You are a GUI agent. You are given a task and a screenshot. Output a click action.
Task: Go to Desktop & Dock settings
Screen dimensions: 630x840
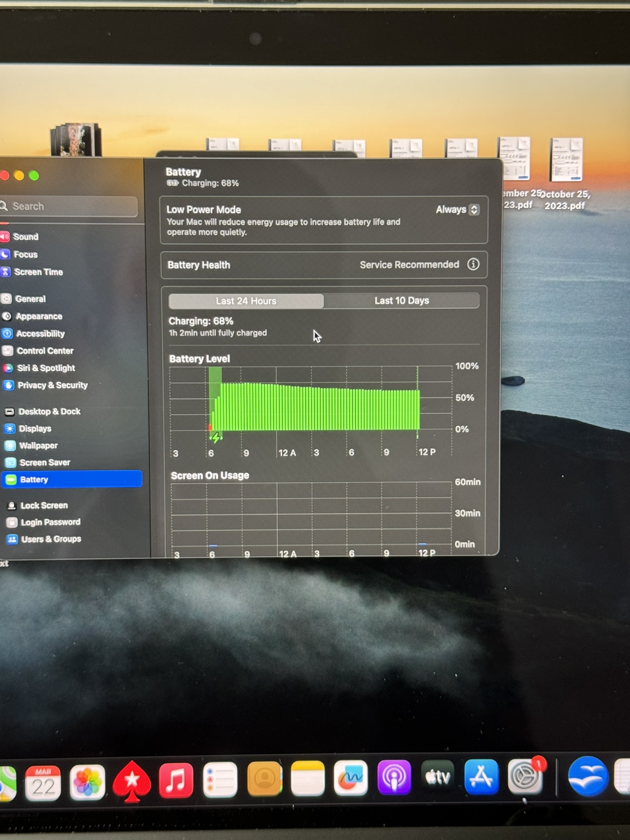[49, 412]
